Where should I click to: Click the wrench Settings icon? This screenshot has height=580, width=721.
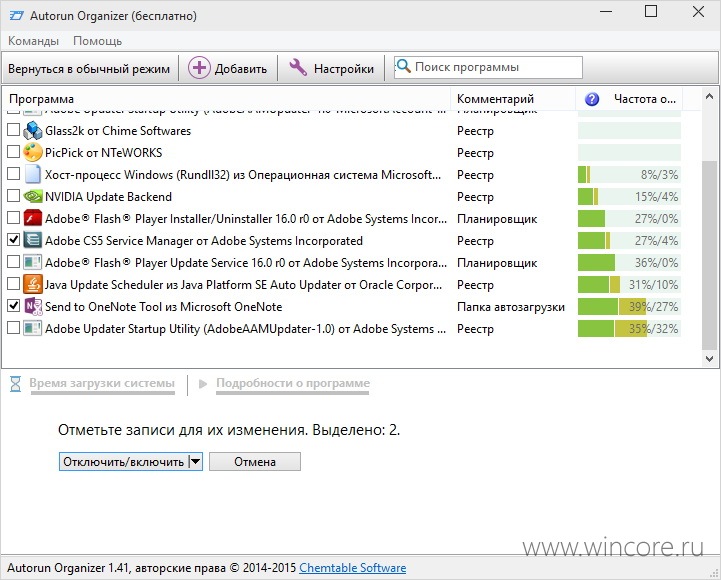click(x=298, y=68)
